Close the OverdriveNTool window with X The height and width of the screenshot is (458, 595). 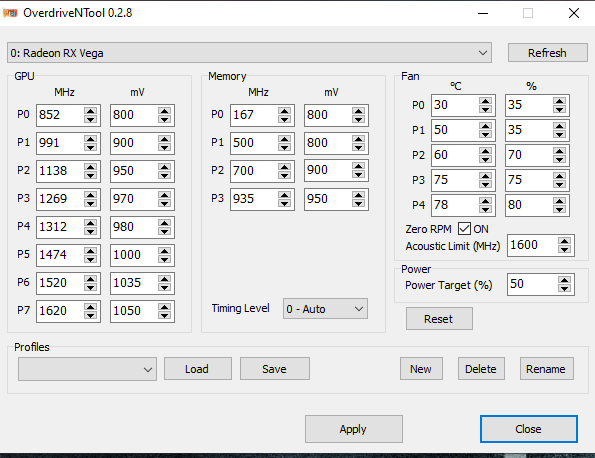coord(574,13)
